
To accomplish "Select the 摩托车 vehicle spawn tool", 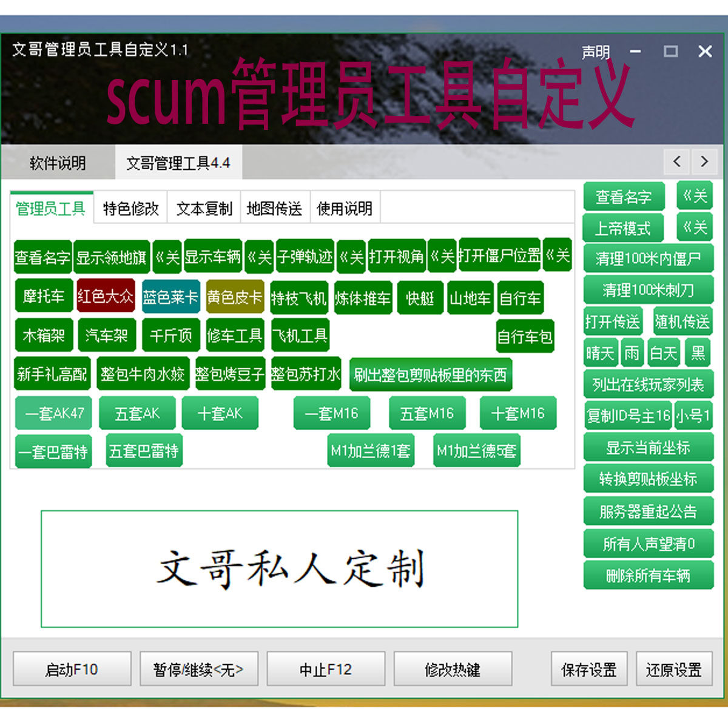I will (43, 298).
